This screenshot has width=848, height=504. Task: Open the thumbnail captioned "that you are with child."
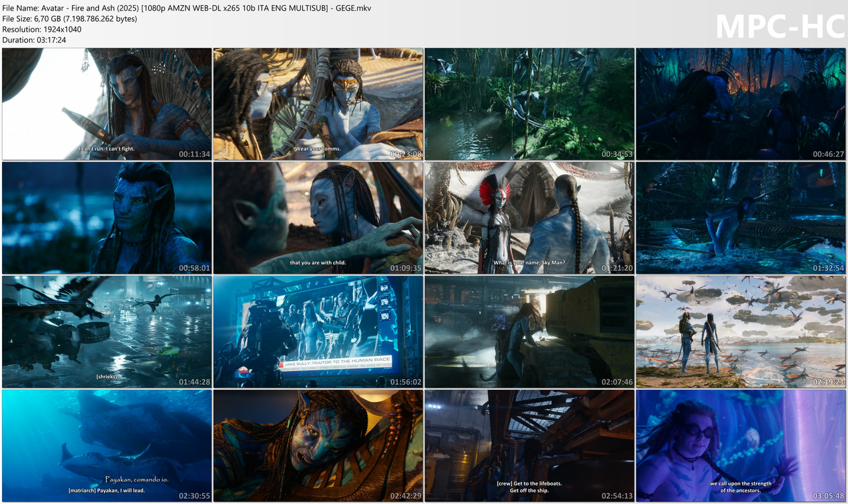[317, 217]
